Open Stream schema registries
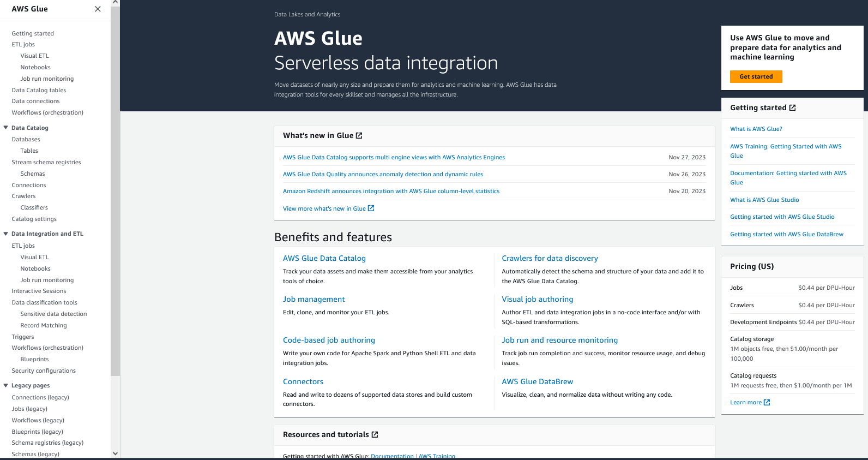This screenshot has height=460, width=868. point(46,162)
